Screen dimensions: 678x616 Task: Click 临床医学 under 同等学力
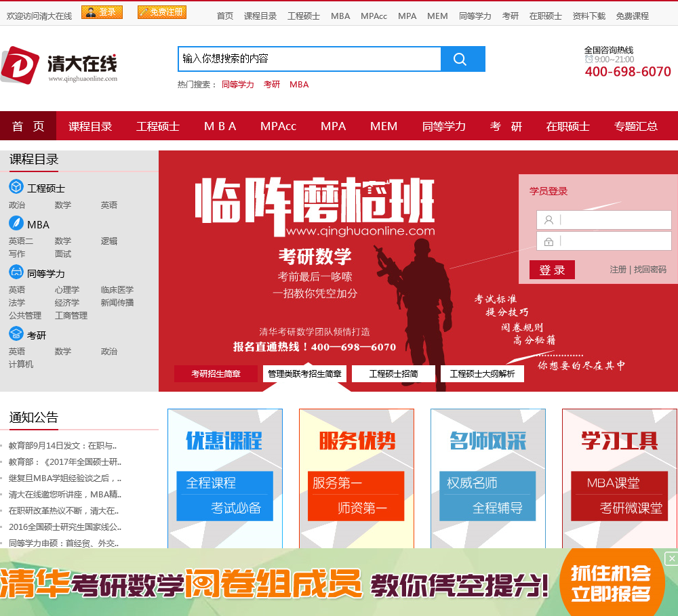[117, 289]
